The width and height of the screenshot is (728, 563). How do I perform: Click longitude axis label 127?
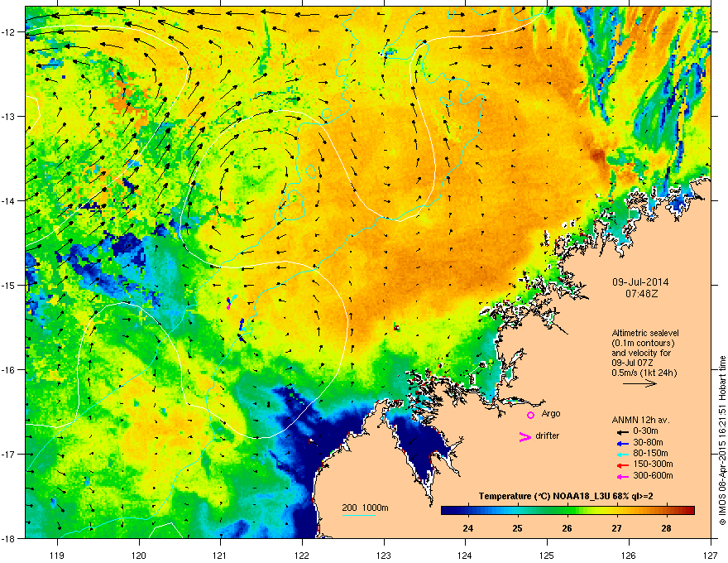click(x=711, y=555)
